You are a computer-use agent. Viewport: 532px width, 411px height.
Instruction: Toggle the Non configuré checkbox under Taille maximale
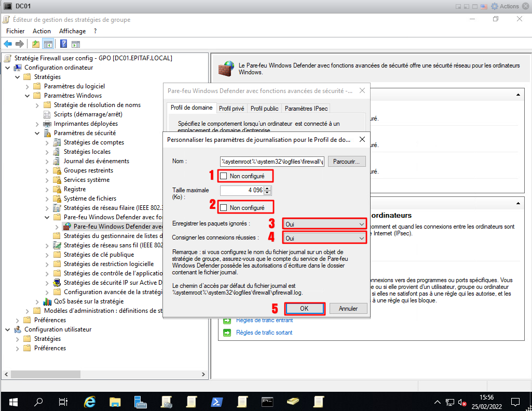224,208
